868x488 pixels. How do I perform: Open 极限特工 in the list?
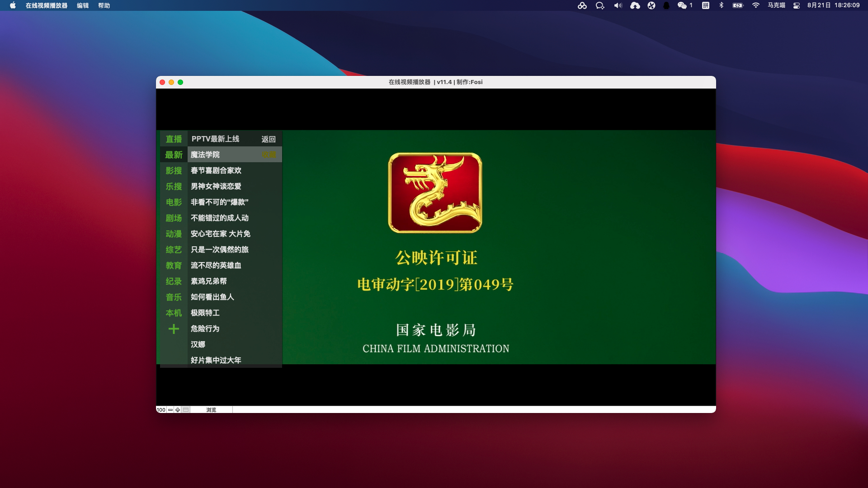tap(235, 313)
